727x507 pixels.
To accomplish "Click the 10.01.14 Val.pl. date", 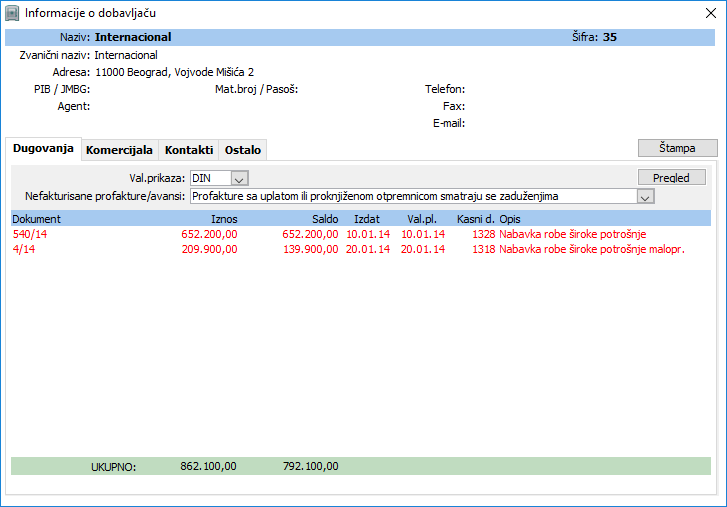I will click(x=423, y=234).
